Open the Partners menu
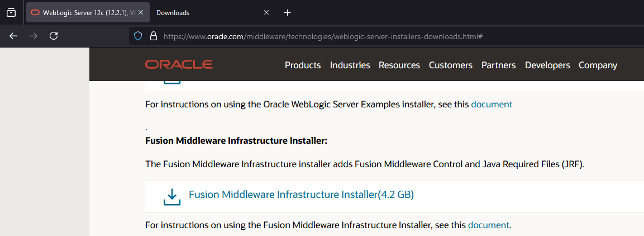Screen dimensions: 644x236 coord(499,65)
